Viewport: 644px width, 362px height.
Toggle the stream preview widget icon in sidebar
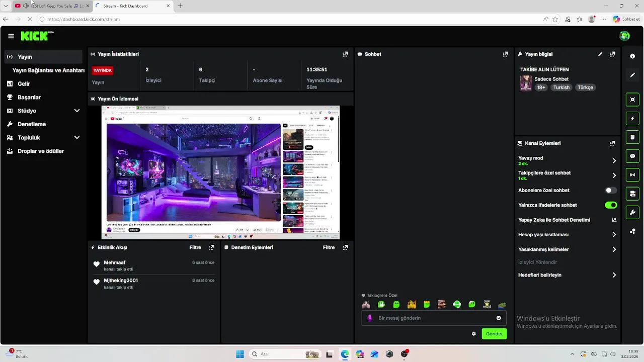632,100
